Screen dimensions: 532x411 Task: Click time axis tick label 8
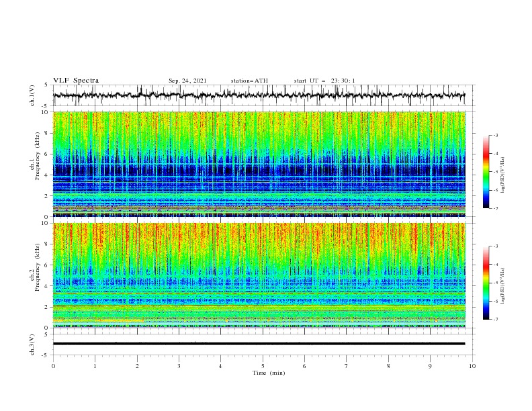pyautogui.click(x=388, y=366)
